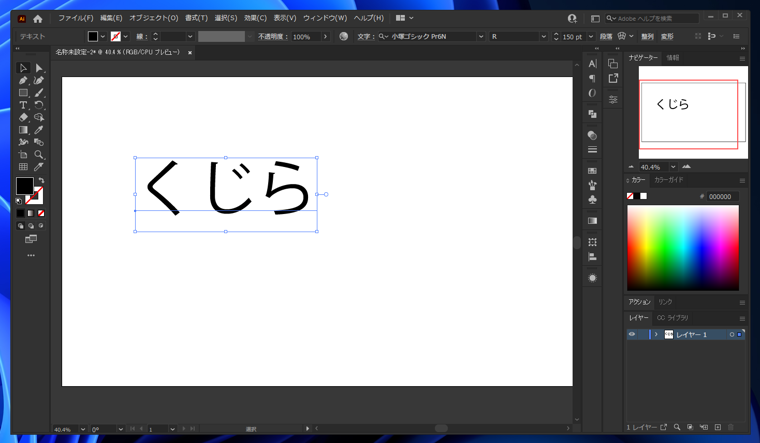The image size is (760, 443).
Task: Enable Draw Normal mode
Action: tap(20, 226)
